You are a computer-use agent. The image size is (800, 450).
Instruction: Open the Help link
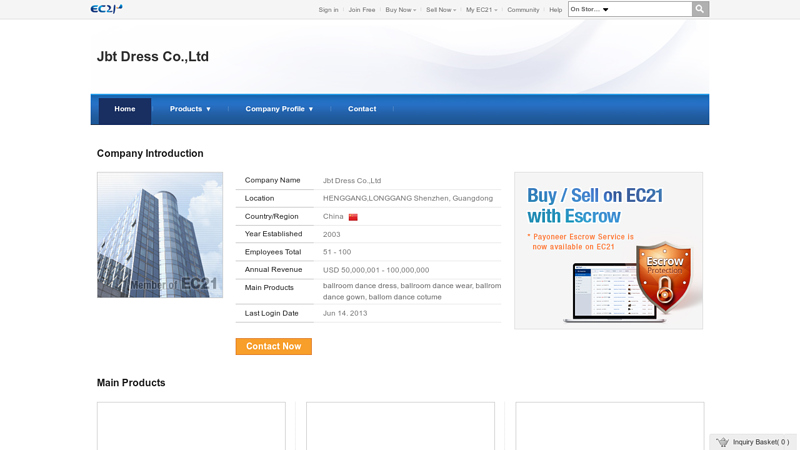[555, 10]
